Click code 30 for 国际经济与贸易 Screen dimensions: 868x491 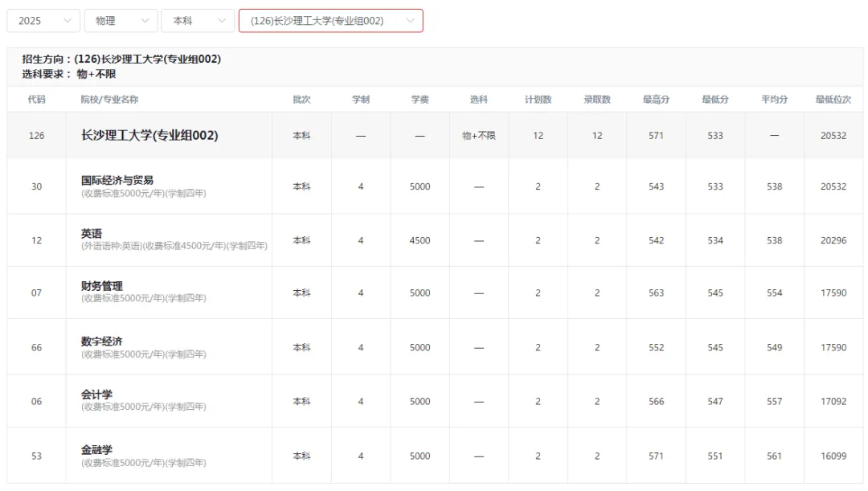pyautogui.click(x=36, y=186)
